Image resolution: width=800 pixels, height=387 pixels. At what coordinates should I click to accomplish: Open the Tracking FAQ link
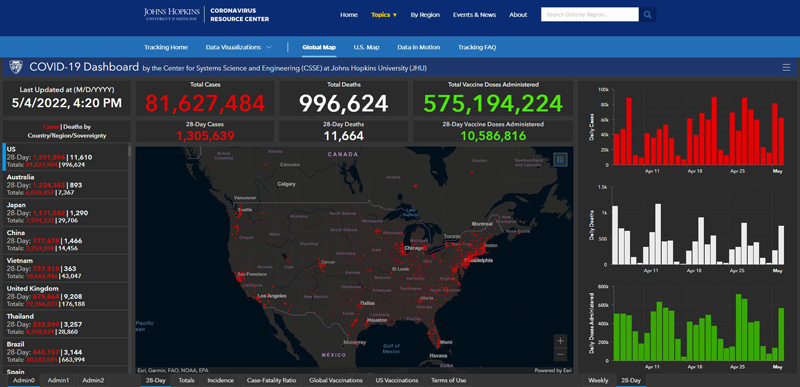tap(477, 47)
